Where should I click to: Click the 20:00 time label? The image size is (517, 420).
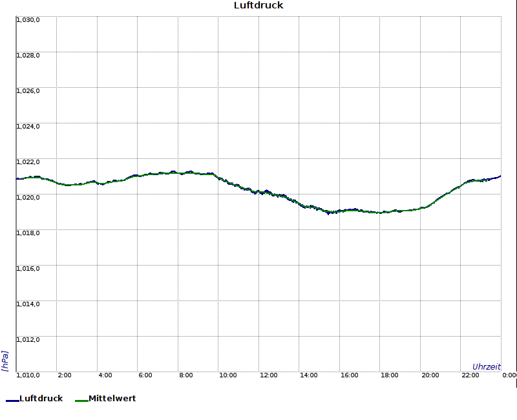coord(430,375)
